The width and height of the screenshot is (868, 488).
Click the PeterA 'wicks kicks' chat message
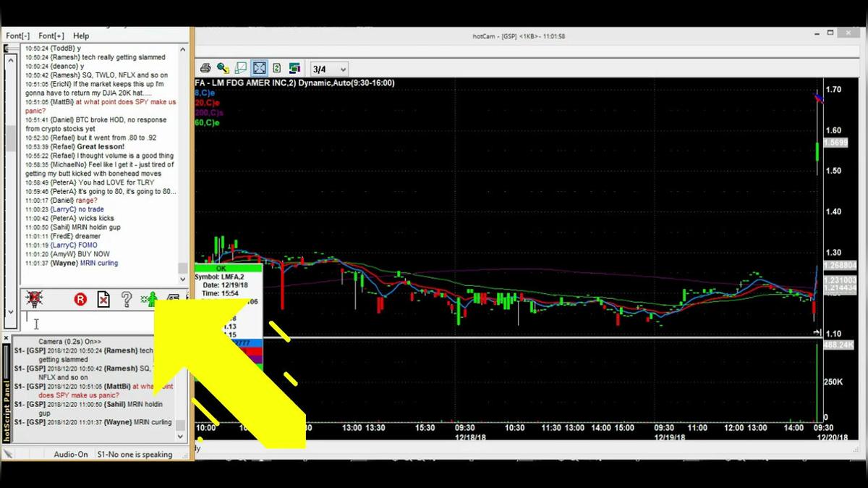(69, 218)
